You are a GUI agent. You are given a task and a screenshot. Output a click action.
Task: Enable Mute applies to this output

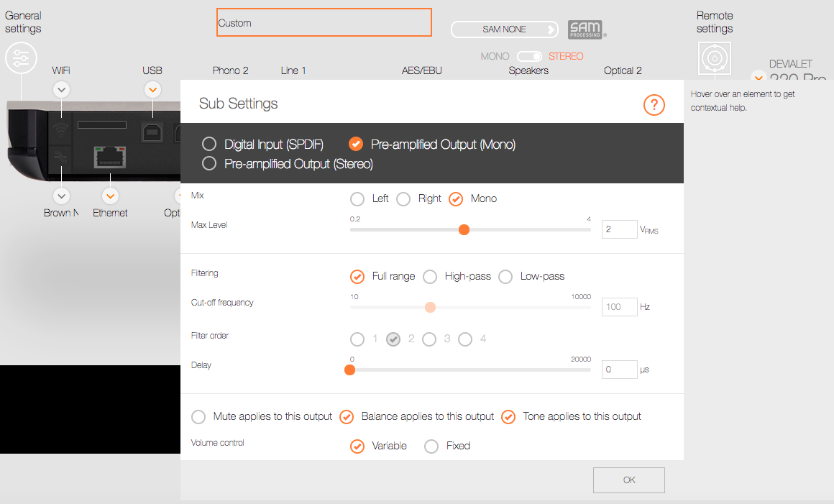[198, 417]
